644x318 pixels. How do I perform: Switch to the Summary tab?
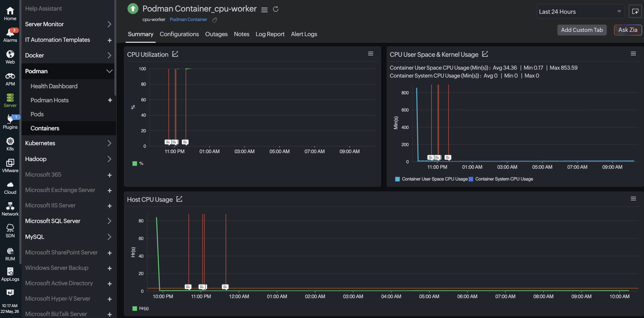point(141,34)
